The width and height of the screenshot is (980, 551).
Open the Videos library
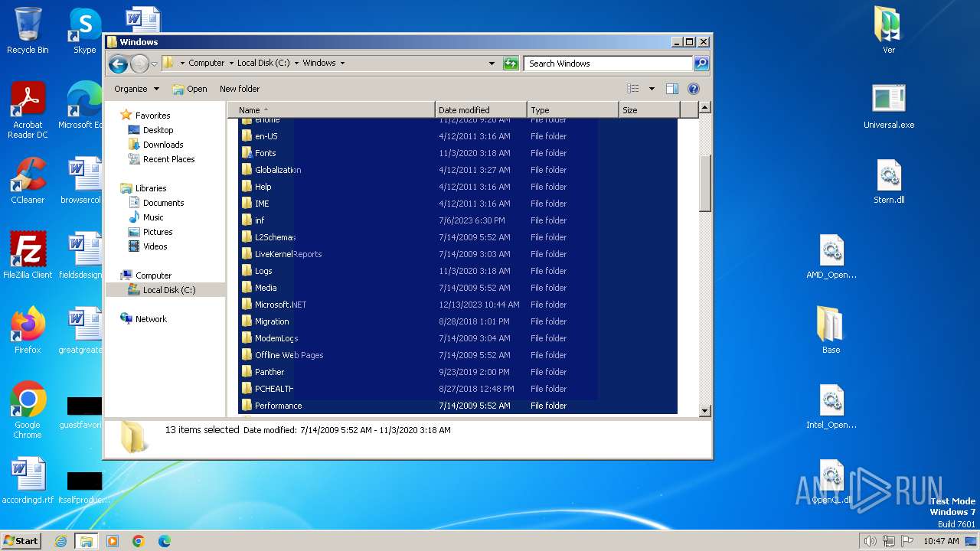coord(155,246)
